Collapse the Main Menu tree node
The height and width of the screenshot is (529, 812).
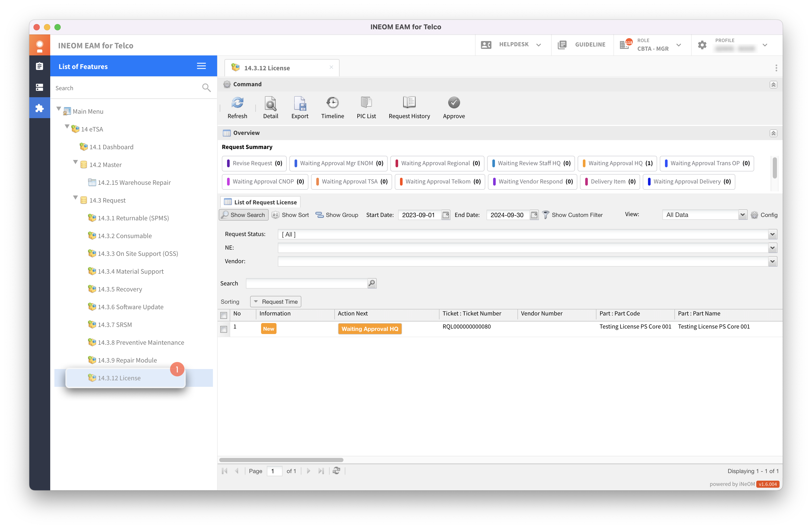[x=59, y=109]
